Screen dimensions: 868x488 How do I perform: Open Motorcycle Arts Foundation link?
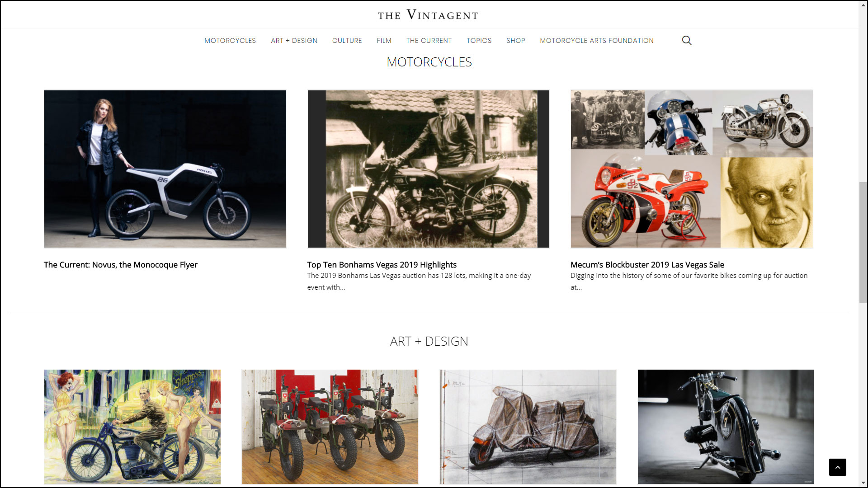tap(596, 41)
